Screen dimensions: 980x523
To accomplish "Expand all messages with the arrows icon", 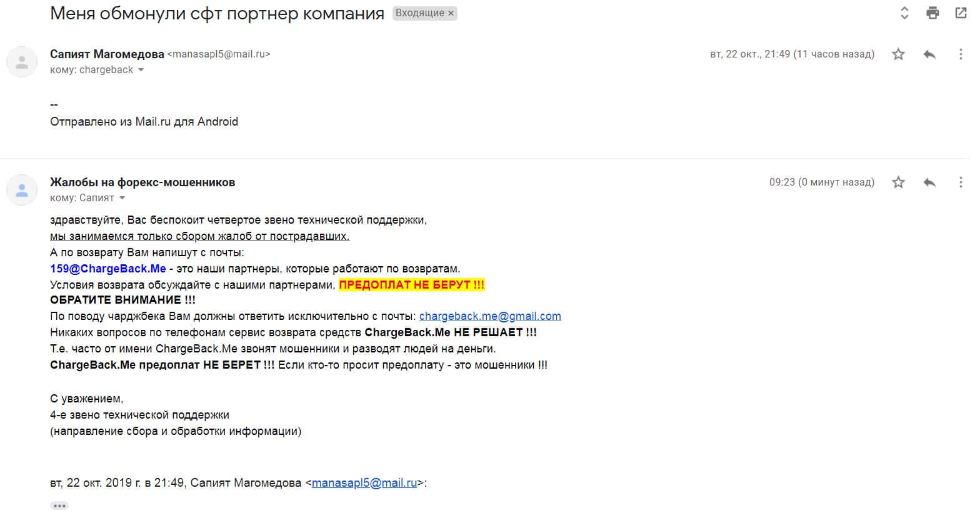I will click(x=904, y=13).
